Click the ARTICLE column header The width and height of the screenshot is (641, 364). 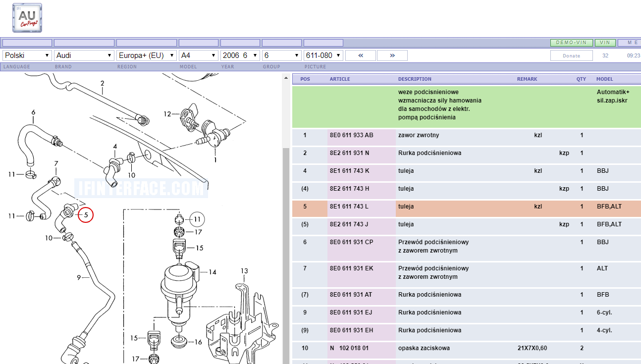[x=340, y=79]
